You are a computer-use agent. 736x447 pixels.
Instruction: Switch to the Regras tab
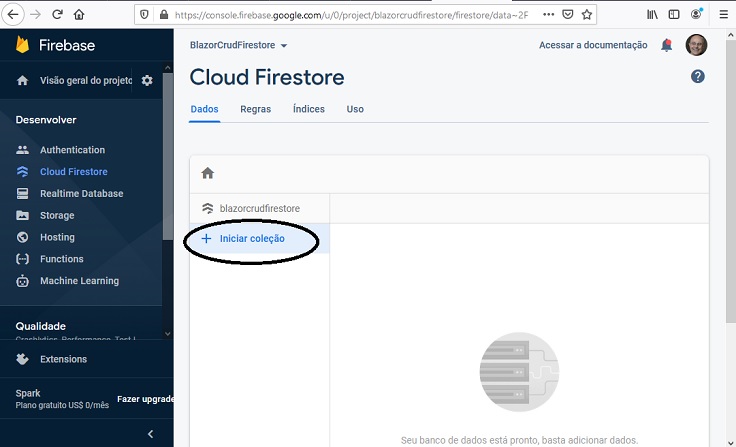pyautogui.click(x=255, y=109)
